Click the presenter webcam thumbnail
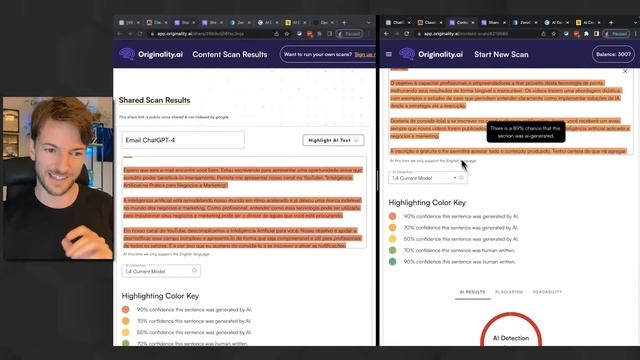640x360 pixels. point(58,178)
